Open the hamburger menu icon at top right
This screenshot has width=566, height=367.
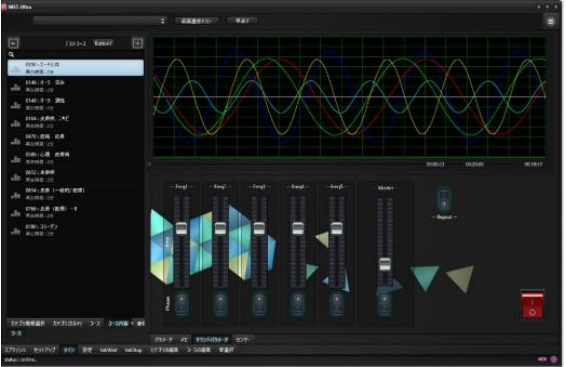tap(550, 21)
